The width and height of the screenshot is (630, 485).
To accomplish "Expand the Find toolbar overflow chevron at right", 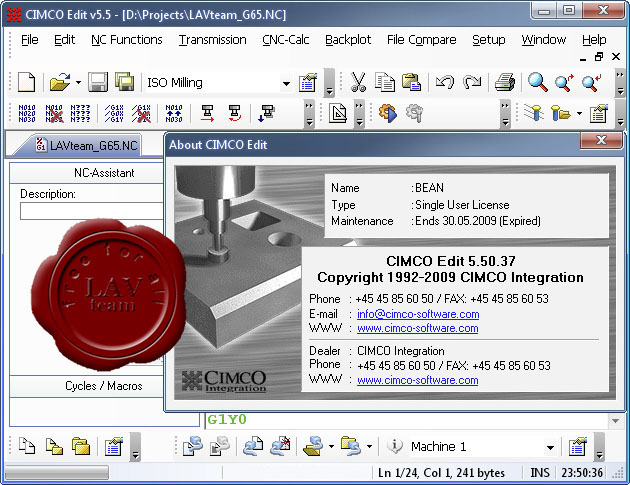I will coord(620,83).
